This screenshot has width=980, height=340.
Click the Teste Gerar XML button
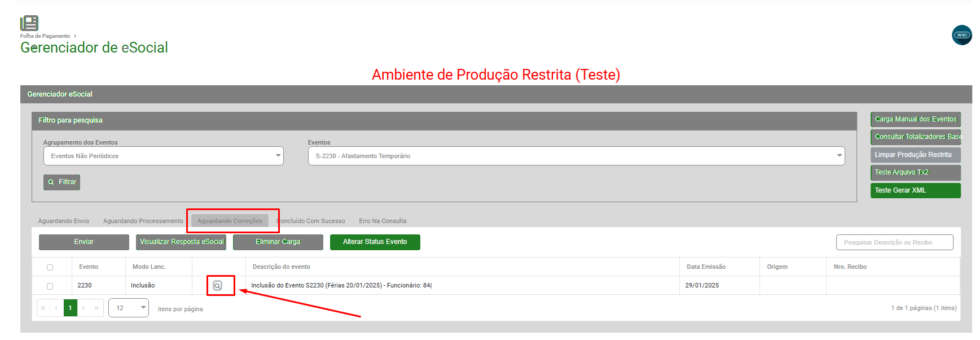[916, 190]
